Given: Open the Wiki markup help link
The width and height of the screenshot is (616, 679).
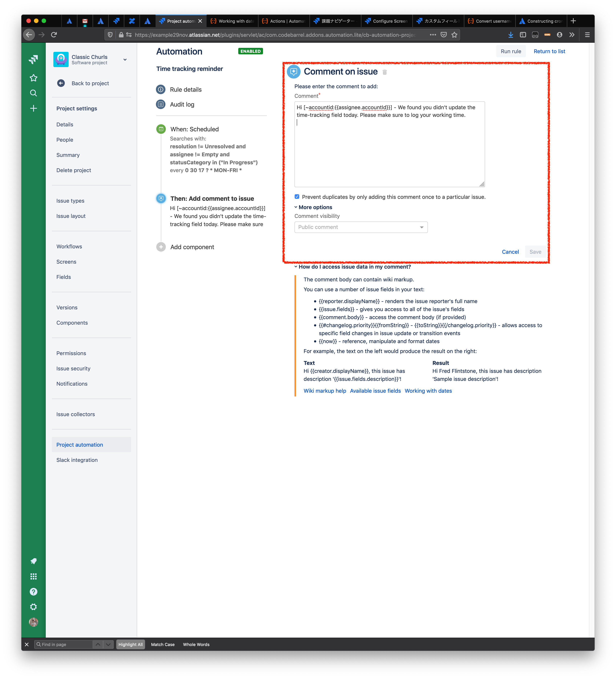Looking at the screenshot, I should [325, 391].
